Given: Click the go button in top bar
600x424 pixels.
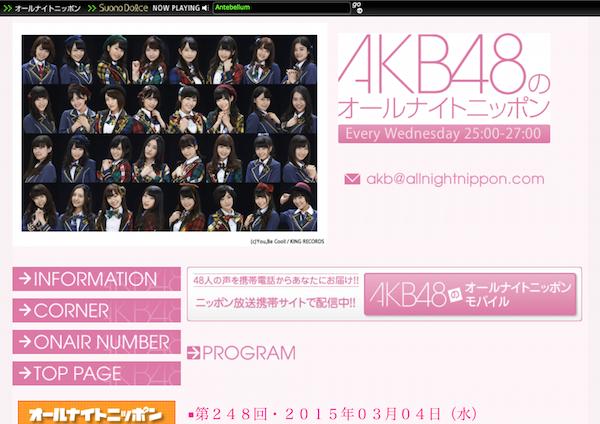Looking at the screenshot, I should 357,7.
